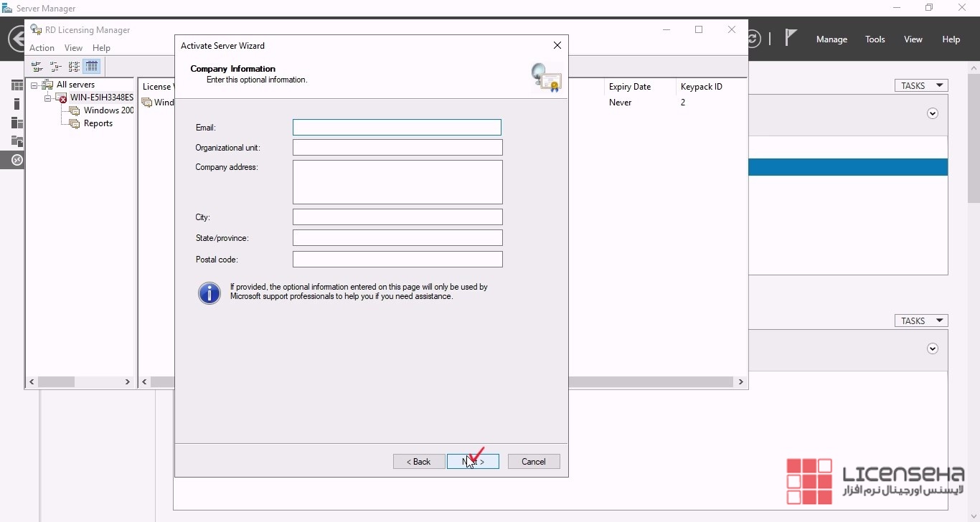Expand the lower section chevron button
The image size is (980, 522).
933,348
